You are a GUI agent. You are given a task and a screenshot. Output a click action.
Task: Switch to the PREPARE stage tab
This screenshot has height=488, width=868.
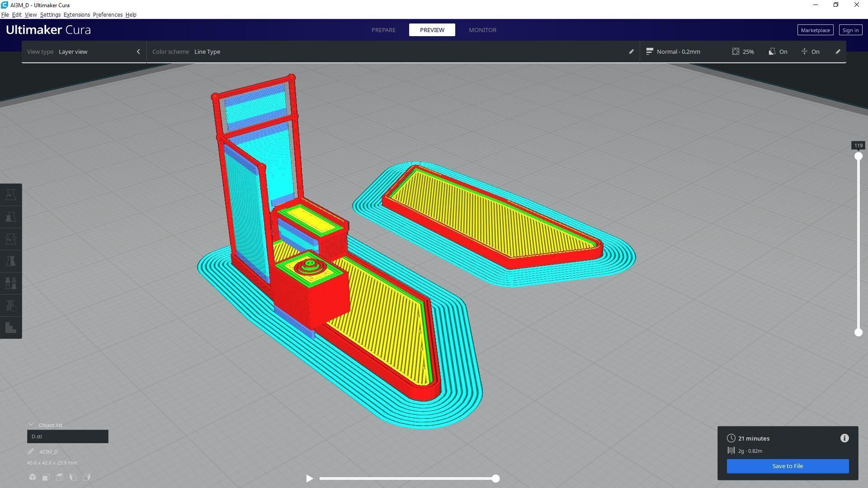pos(383,30)
